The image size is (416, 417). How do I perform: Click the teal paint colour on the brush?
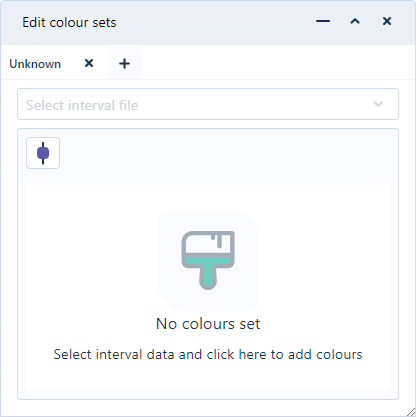pos(208,270)
